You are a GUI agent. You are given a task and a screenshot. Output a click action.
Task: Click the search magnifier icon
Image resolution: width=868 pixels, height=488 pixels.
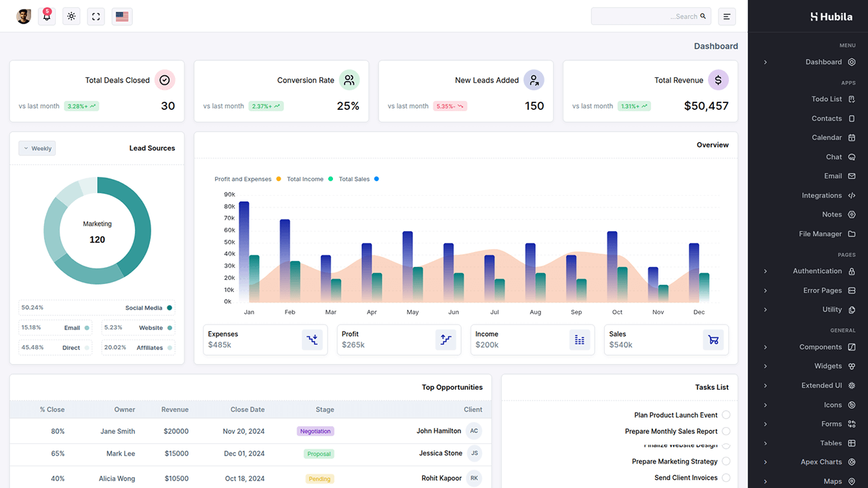(x=703, y=16)
